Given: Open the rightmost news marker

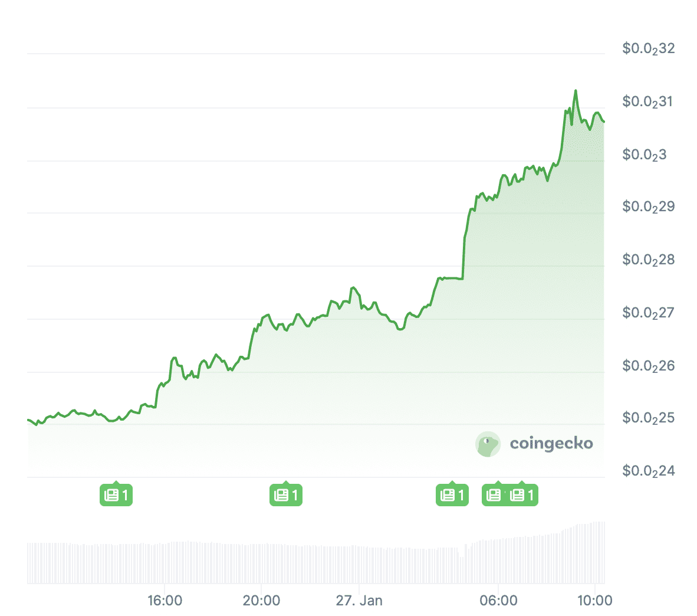Looking at the screenshot, I should click(x=524, y=495).
